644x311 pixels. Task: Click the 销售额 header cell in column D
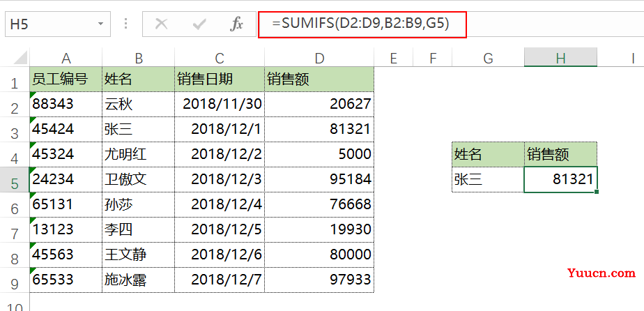[319, 79]
